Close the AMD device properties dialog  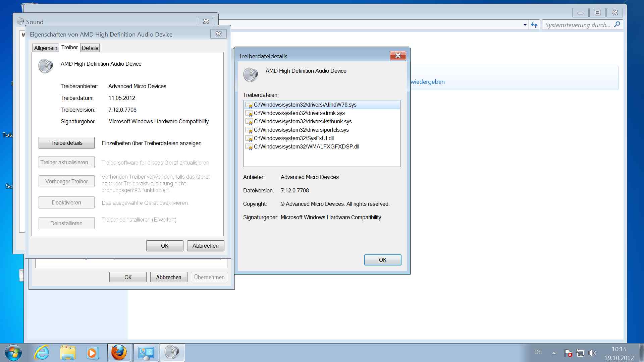click(218, 34)
